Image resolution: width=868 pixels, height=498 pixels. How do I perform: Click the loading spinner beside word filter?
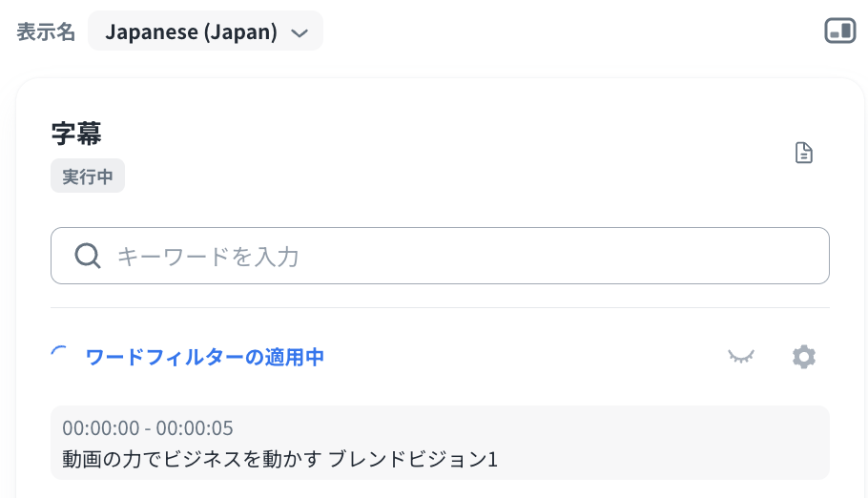pos(60,357)
